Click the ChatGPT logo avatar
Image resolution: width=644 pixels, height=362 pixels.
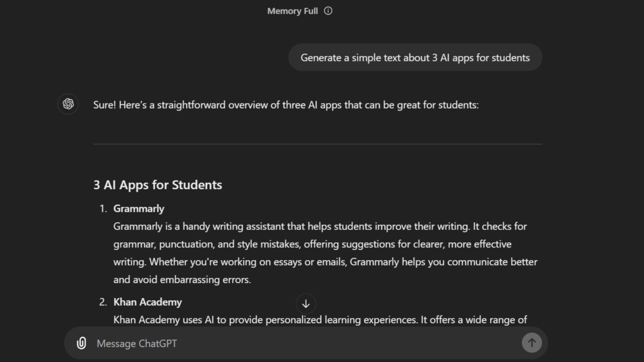pos(68,104)
